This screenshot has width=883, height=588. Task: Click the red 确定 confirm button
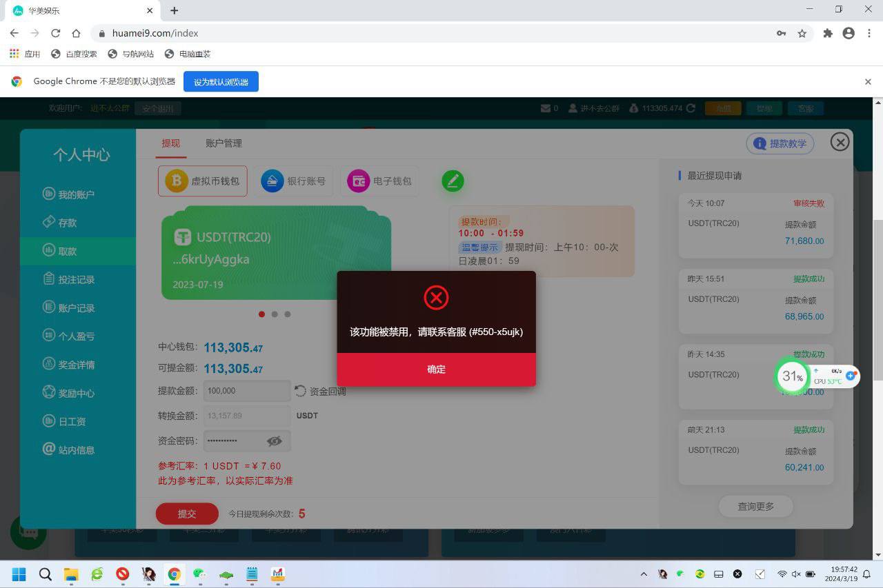(x=436, y=369)
